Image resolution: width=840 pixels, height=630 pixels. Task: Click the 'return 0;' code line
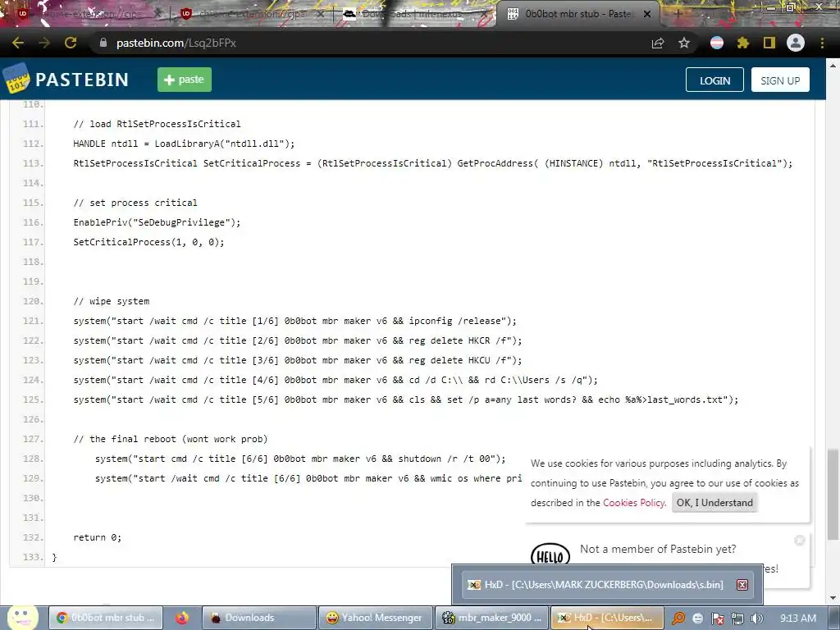coord(98,537)
